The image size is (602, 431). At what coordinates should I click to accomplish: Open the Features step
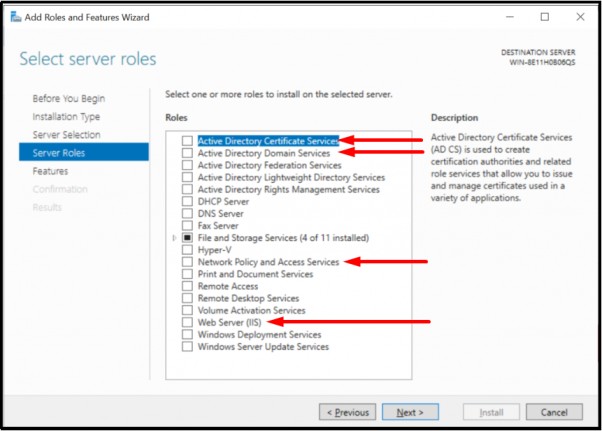[50, 171]
